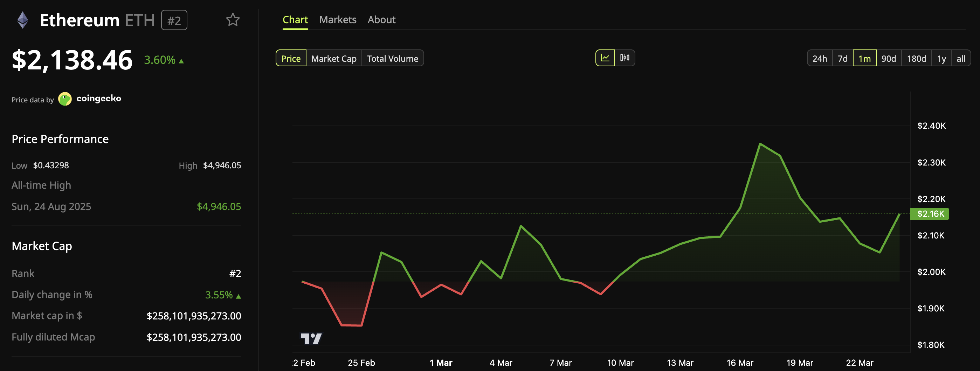View the 1y price history
The height and width of the screenshot is (371, 980).
pos(942,58)
